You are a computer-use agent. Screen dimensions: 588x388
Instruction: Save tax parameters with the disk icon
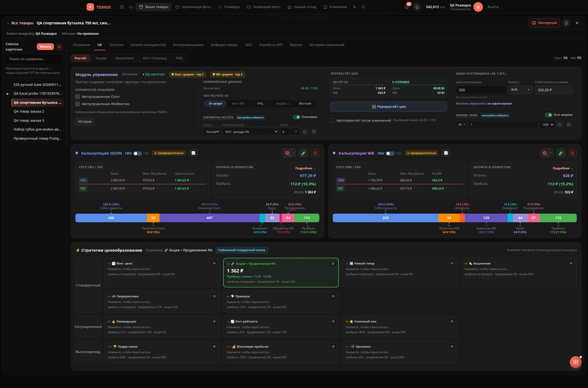(x=305, y=132)
